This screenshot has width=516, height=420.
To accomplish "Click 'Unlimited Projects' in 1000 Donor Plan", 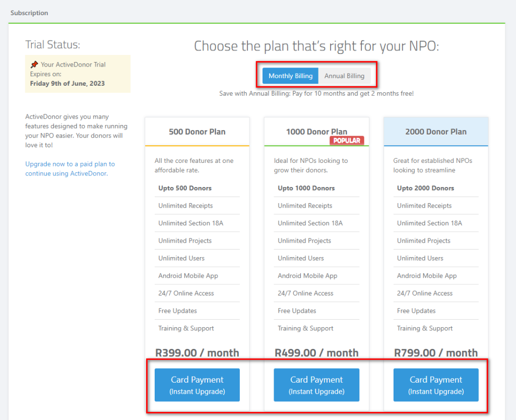I will 316,241.
